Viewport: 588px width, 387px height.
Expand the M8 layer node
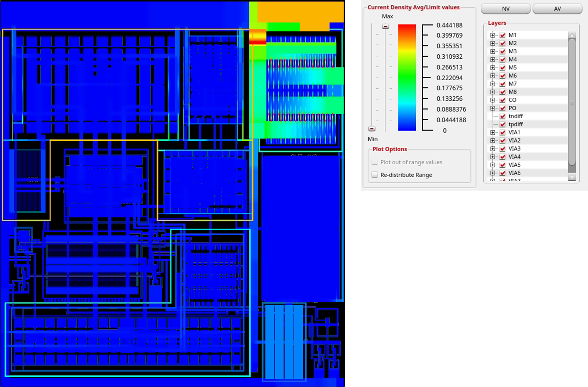pyautogui.click(x=493, y=92)
